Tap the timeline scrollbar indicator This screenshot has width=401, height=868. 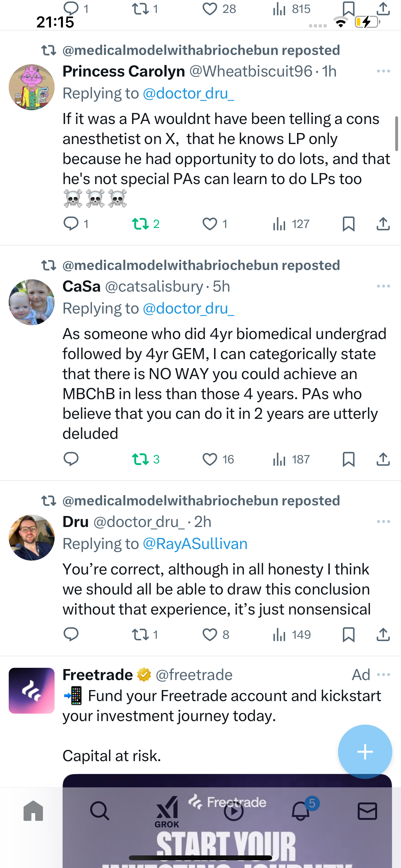point(396,134)
